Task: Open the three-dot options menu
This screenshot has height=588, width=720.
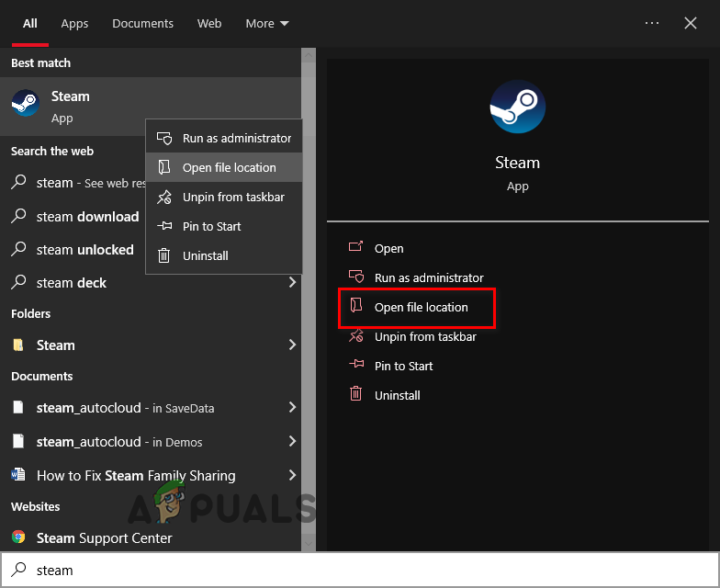Action: [652, 23]
